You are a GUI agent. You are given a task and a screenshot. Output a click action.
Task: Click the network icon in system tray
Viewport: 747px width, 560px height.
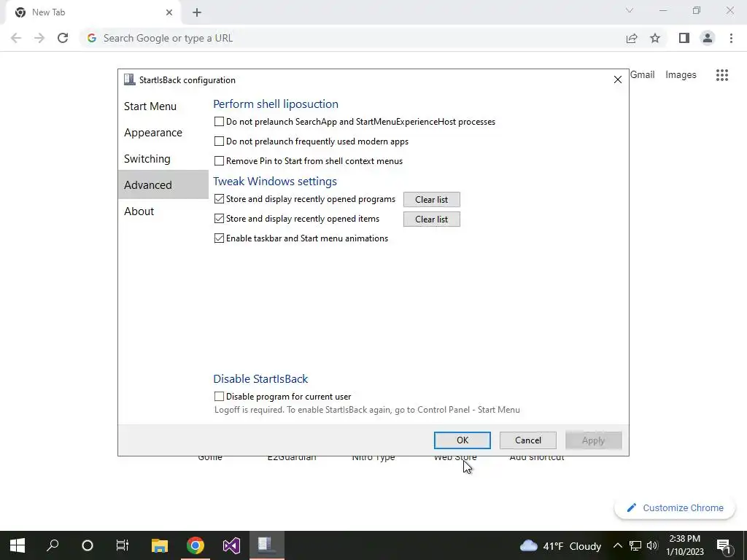635,545
